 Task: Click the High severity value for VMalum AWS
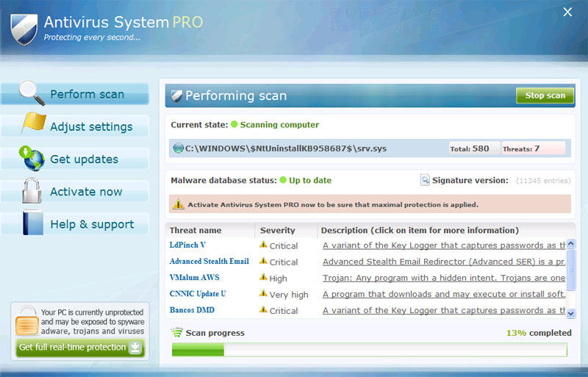point(279,279)
